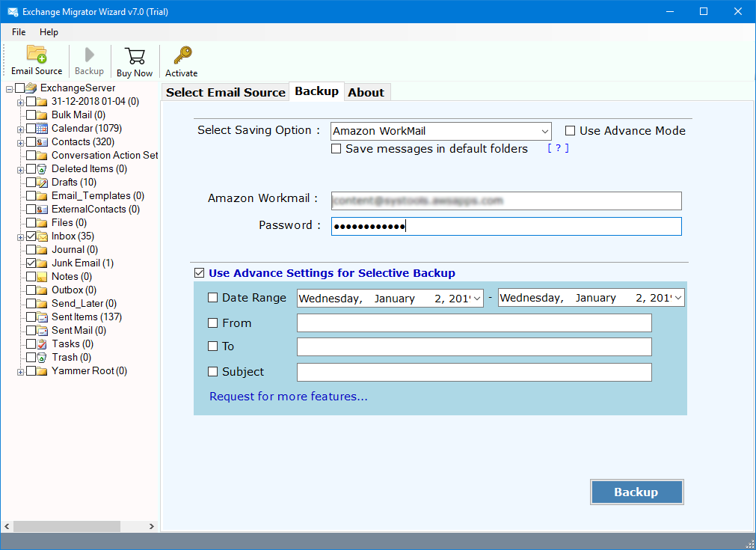Click the Drafts folder pencil icon

42,183
